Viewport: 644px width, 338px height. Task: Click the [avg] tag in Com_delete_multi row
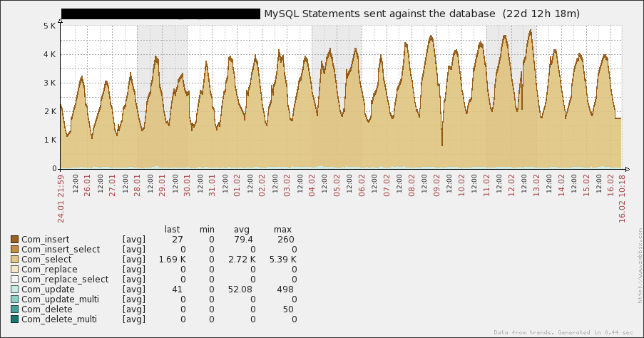(x=134, y=319)
